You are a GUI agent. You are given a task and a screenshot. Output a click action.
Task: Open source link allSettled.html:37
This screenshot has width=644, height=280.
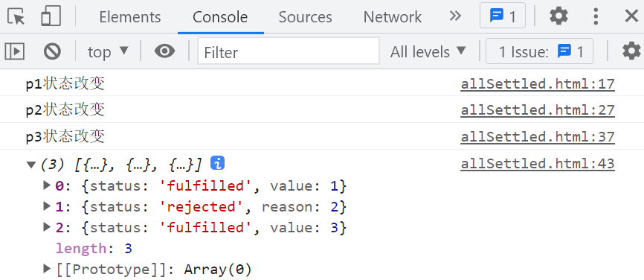point(538,137)
